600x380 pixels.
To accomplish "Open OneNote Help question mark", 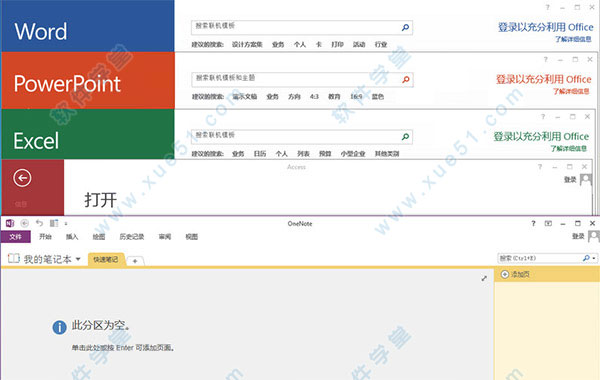I will [x=533, y=223].
